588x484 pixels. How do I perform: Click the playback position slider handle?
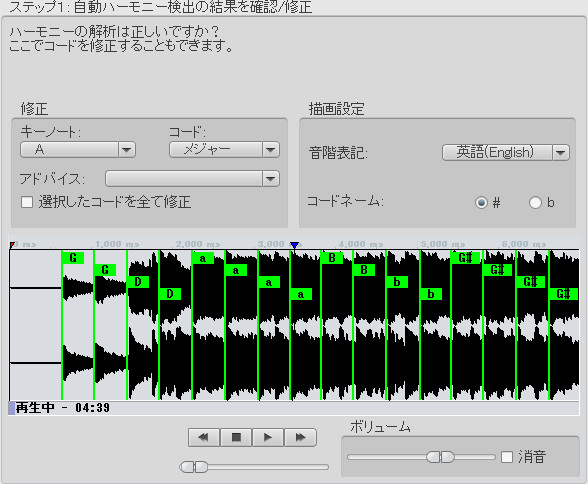(194, 467)
